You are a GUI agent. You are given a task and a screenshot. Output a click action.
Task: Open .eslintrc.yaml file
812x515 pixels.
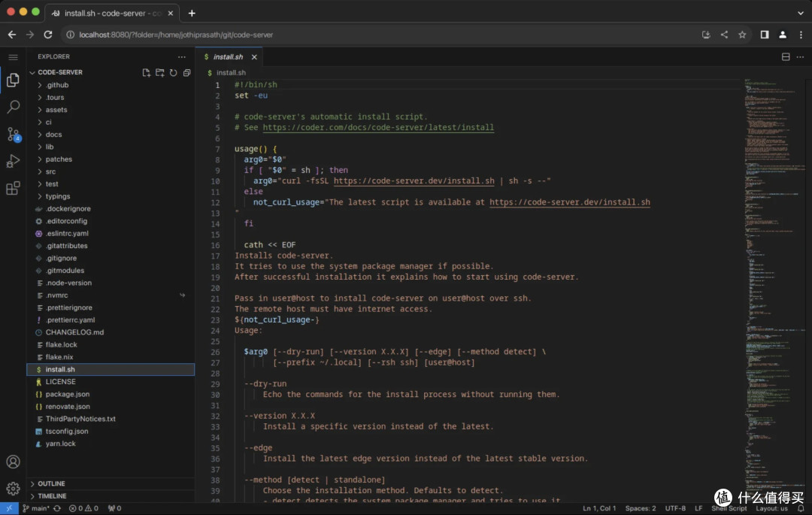tap(111, 233)
